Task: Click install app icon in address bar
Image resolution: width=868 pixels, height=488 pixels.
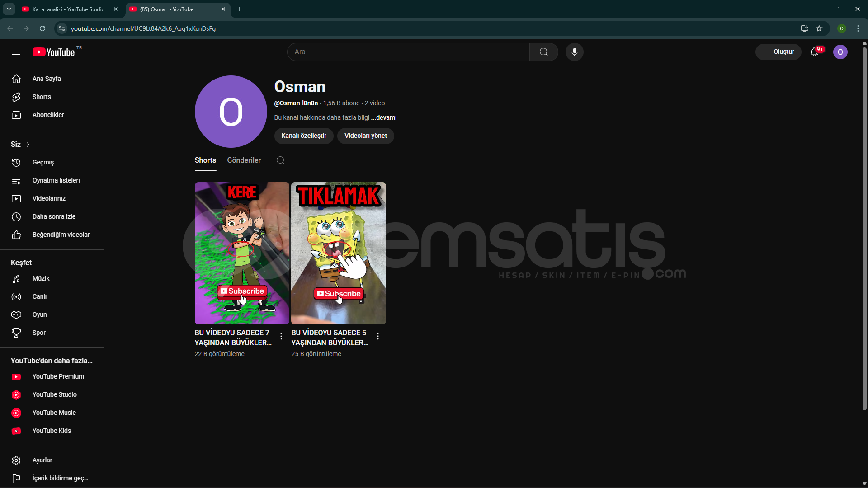Action: pos(804,28)
